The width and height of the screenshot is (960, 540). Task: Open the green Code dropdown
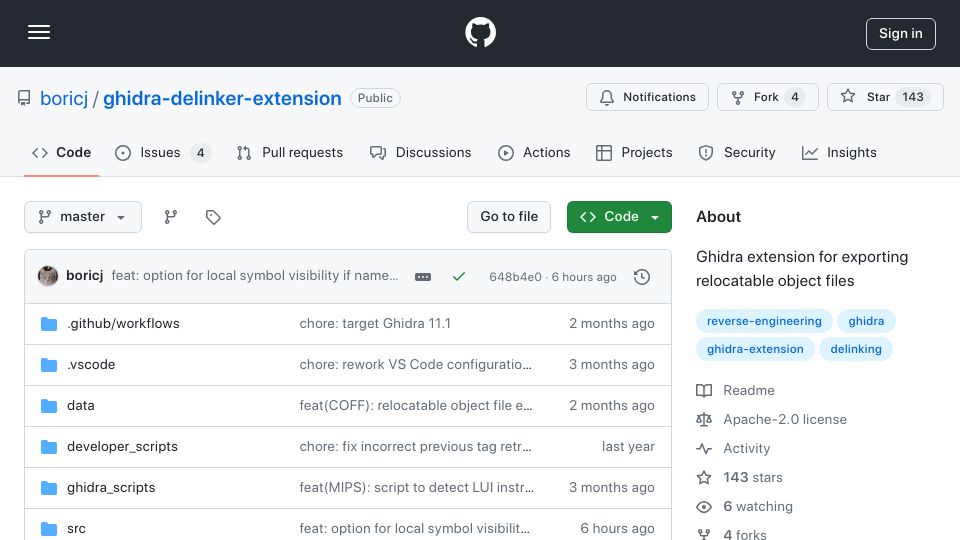[619, 217]
